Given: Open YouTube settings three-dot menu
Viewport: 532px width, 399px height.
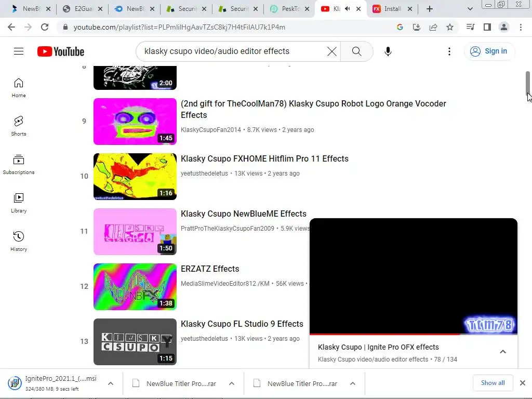Looking at the screenshot, I should 449,51.
